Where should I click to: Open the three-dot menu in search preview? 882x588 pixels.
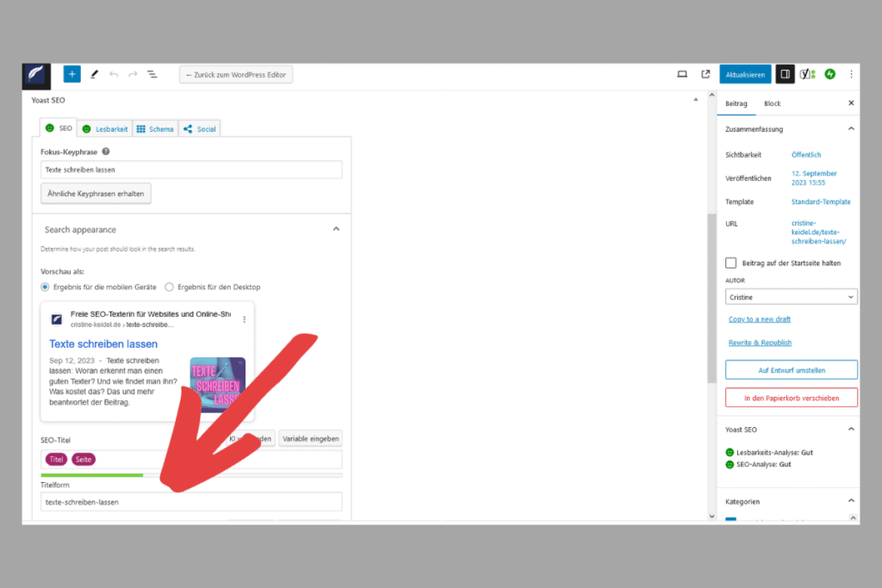pos(244,319)
